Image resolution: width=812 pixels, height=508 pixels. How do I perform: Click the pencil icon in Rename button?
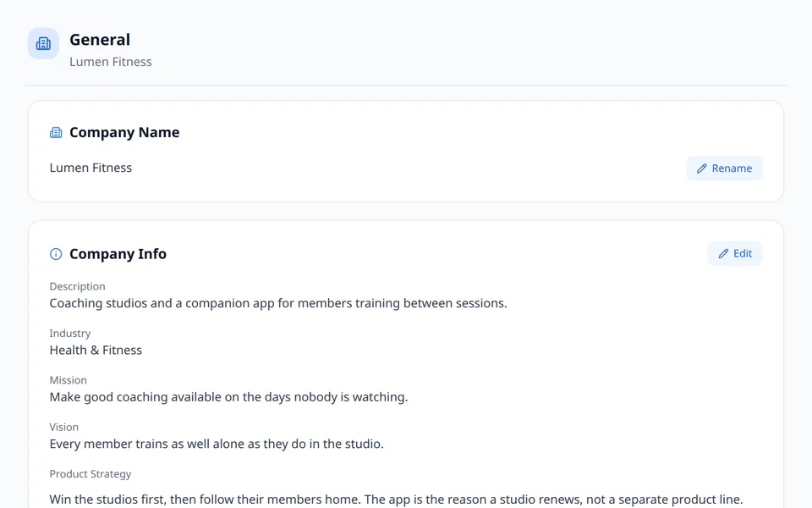pyautogui.click(x=702, y=168)
